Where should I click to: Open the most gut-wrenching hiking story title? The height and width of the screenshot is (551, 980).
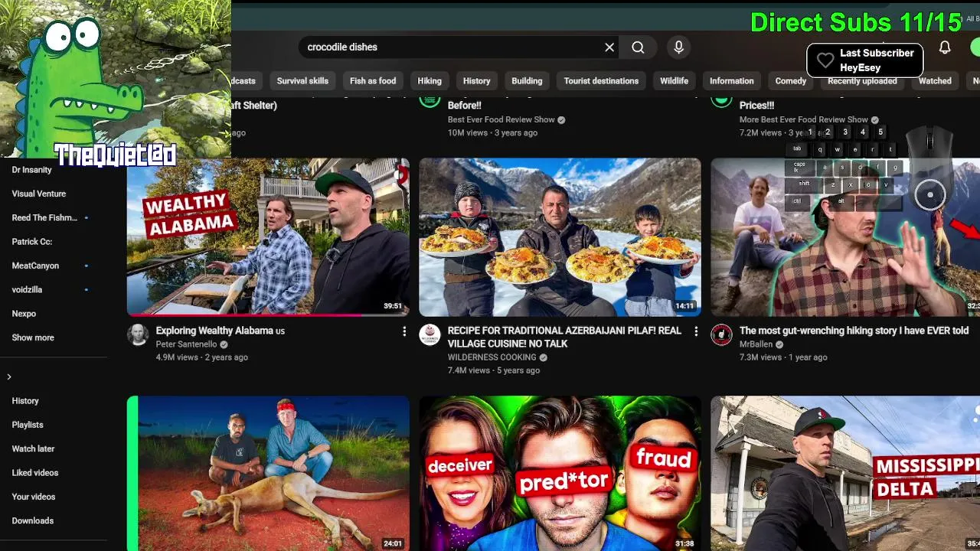click(x=854, y=331)
